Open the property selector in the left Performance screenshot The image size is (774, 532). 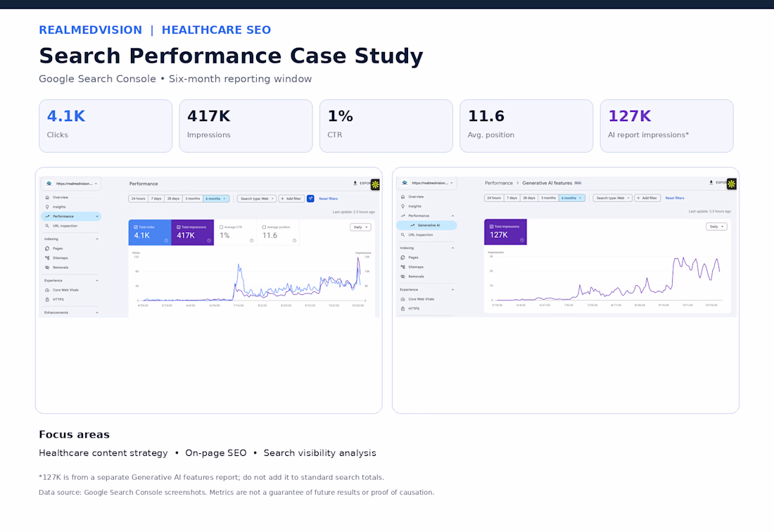tap(71, 184)
